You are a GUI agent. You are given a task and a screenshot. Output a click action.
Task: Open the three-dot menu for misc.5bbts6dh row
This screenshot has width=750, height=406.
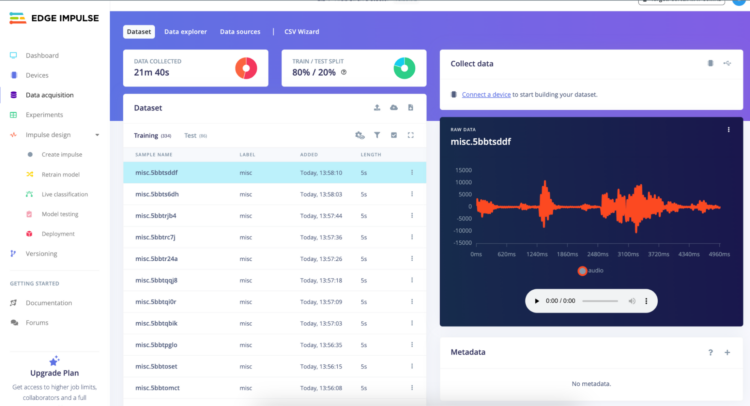pyautogui.click(x=411, y=194)
